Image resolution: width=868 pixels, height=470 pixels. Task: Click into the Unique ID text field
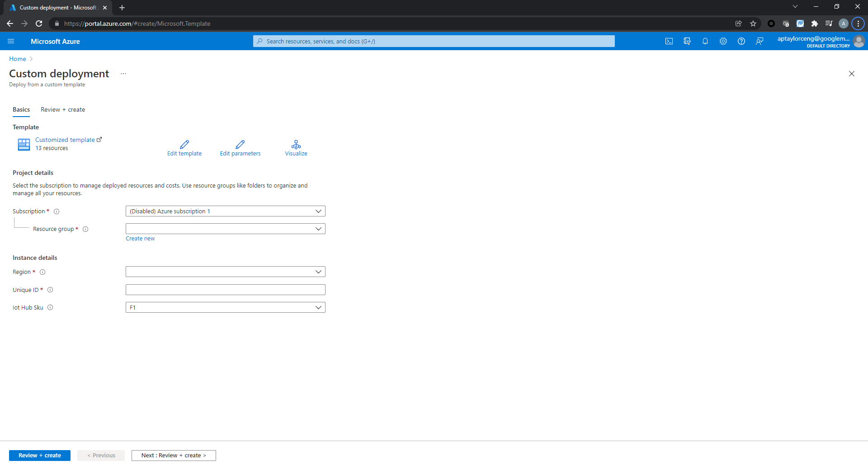225,290
